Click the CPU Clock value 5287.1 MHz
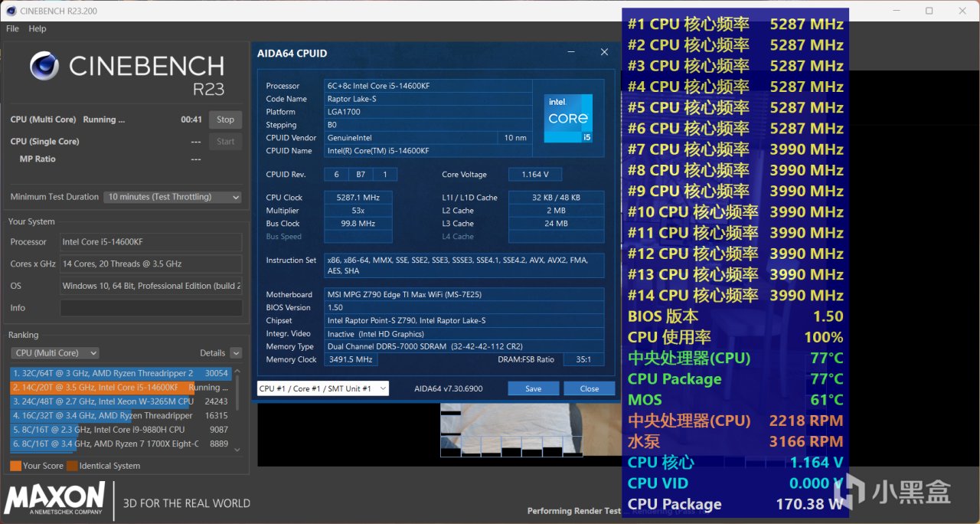 point(358,198)
